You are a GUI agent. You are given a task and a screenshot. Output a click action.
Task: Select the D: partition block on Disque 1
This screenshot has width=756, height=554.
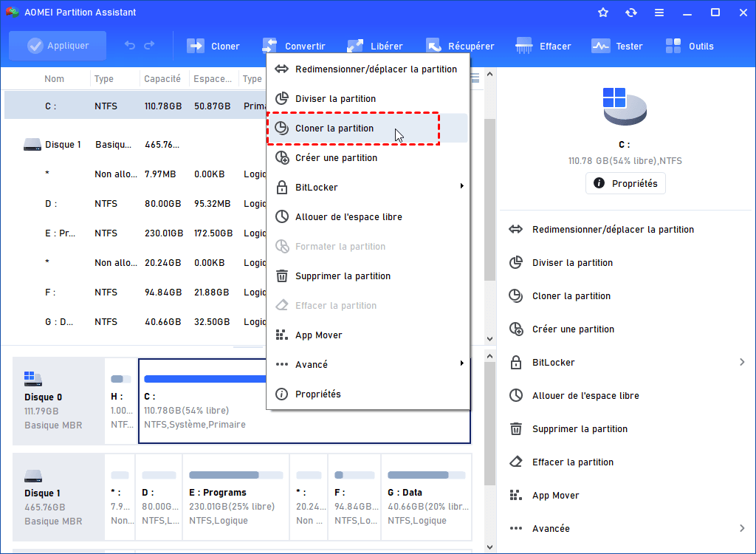click(159, 497)
